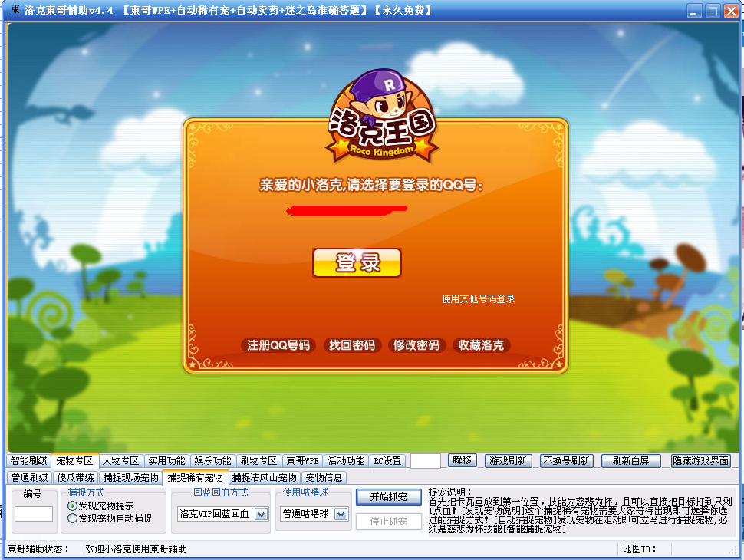Viewport: 744px width, 560px height.
Task: Switch to 宠物专区 tab
Action: (x=74, y=461)
